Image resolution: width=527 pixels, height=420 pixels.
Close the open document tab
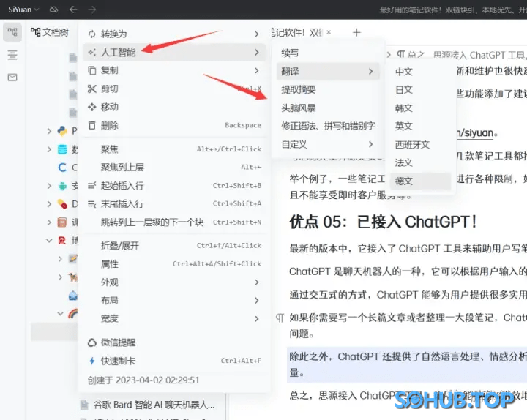(x=329, y=32)
